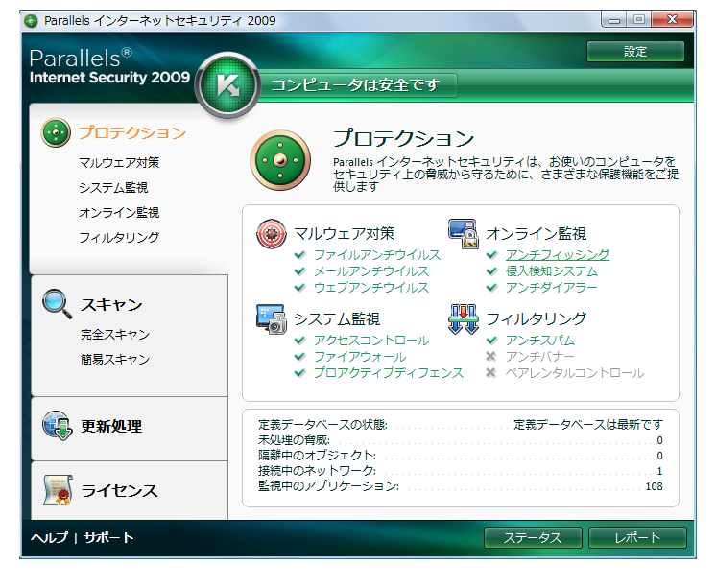The image size is (716, 588).
Task: Click the フィルタリング heading in main panel
Action: click(537, 319)
